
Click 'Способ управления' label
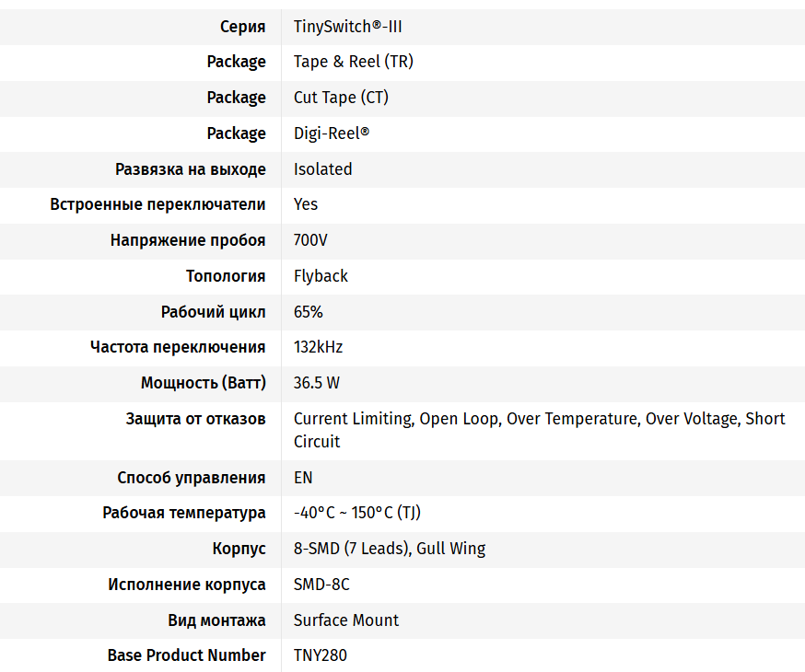pyautogui.click(x=191, y=478)
